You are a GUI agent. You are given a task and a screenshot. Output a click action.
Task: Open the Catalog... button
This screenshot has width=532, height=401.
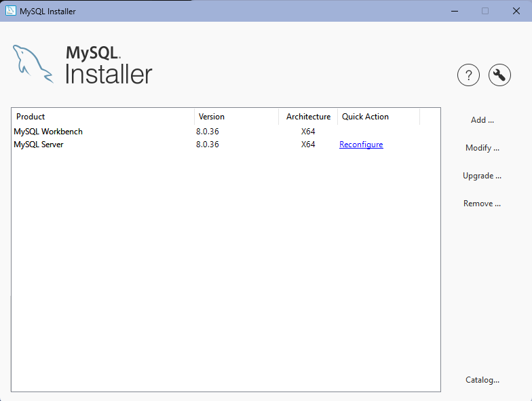tap(482, 380)
